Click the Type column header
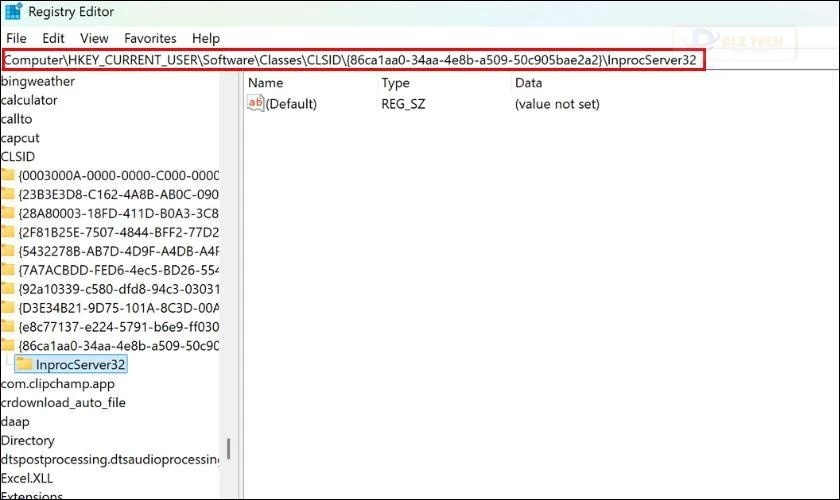This screenshot has width=840, height=500. click(395, 83)
